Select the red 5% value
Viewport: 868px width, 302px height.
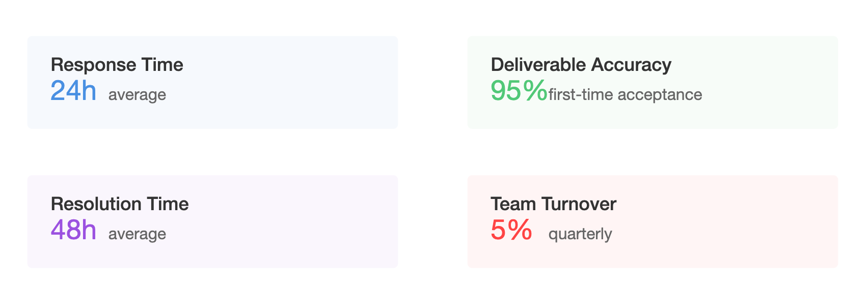pos(511,230)
